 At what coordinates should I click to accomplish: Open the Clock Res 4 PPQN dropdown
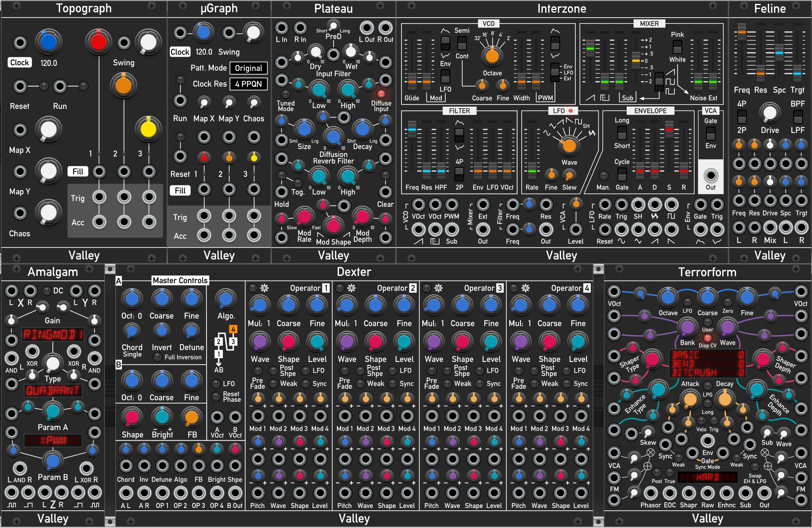pyautogui.click(x=249, y=84)
